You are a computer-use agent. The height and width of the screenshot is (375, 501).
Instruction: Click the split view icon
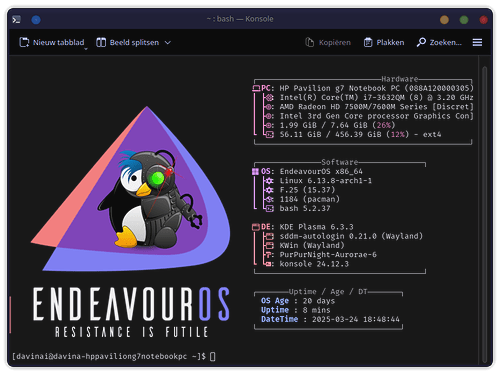click(101, 42)
